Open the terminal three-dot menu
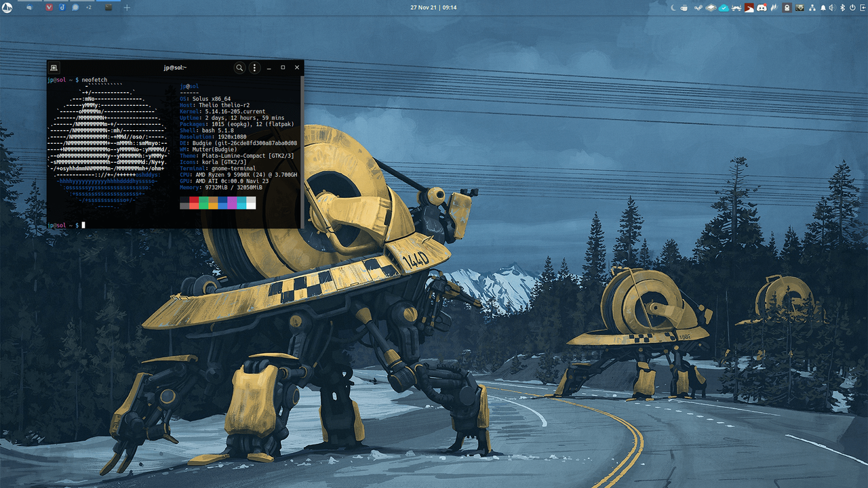 254,68
